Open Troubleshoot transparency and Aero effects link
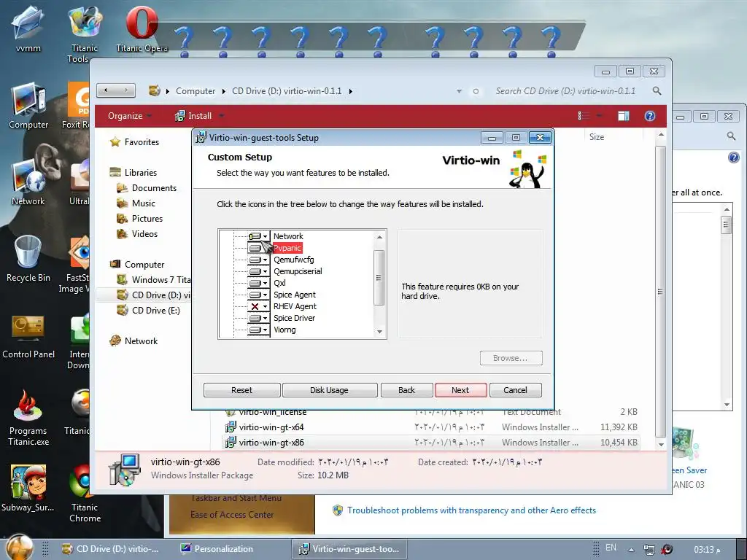The height and width of the screenshot is (560, 747). (472, 510)
